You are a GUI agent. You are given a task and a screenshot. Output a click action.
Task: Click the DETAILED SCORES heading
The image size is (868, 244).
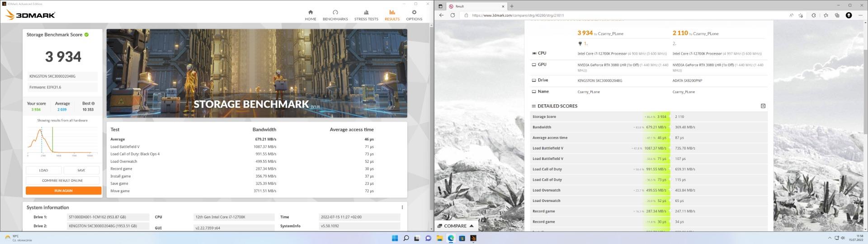pos(557,106)
